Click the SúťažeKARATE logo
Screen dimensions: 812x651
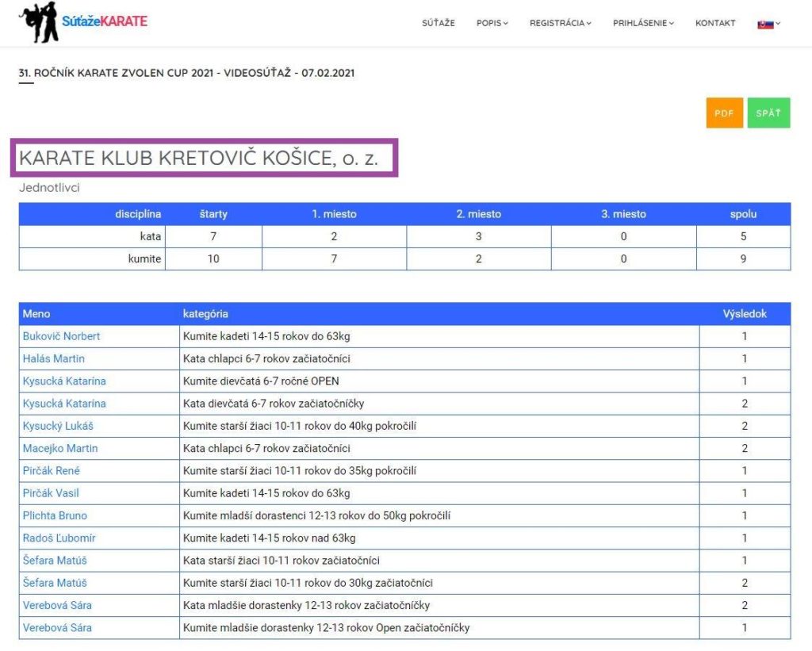coord(82,22)
